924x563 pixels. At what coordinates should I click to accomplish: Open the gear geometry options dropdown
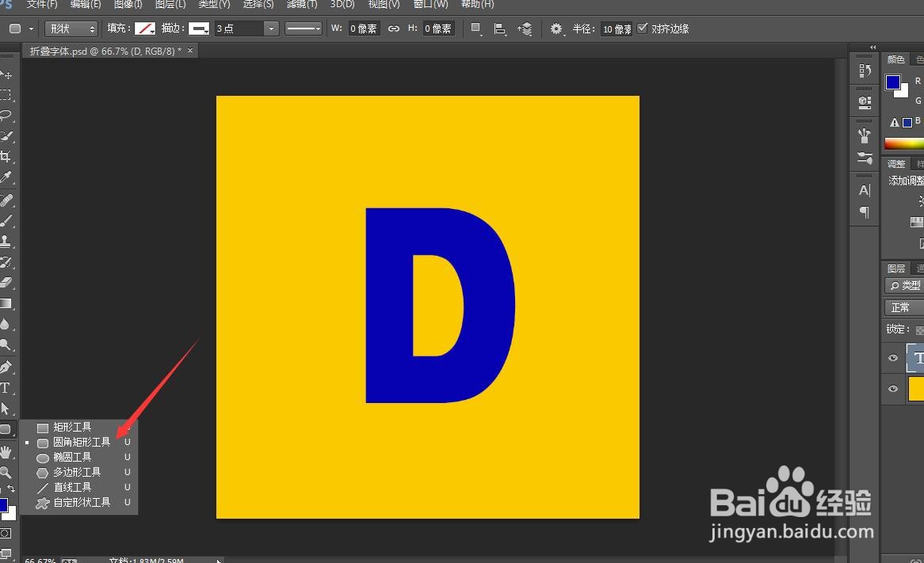557,29
